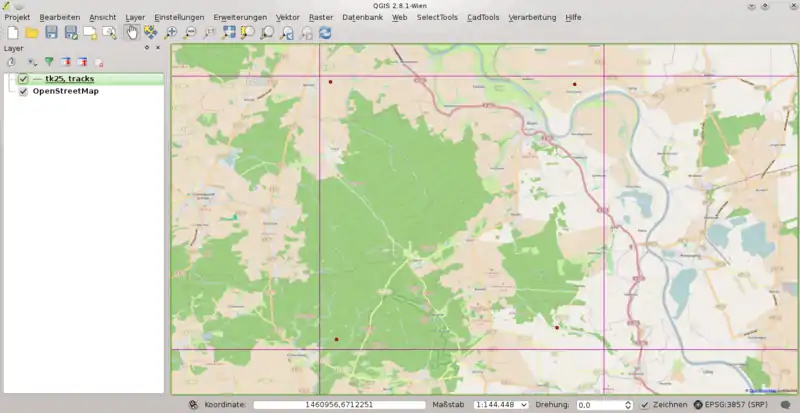
Task: Click the Zoom Full extent icon
Action: click(229, 33)
